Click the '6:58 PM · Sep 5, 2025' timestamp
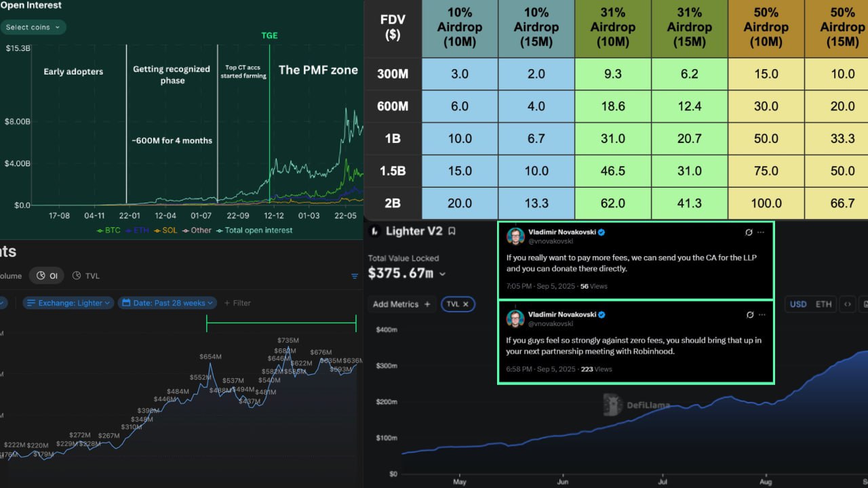The height and width of the screenshot is (488, 868). (541, 369)
